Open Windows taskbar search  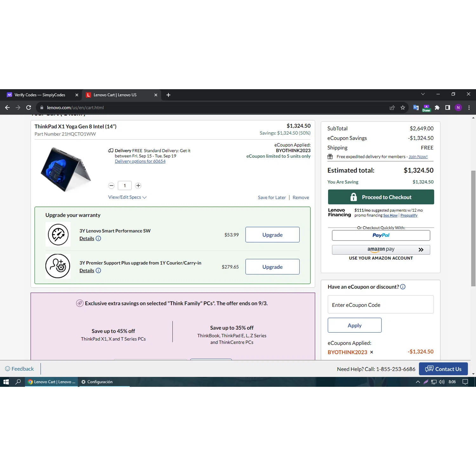point(18,382)
